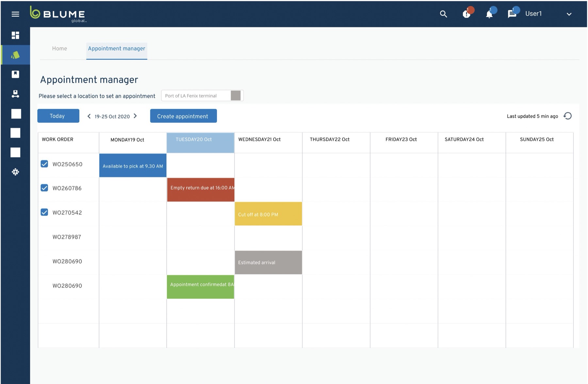Click work order WO270542 label
Screen dimensions: 588x384
coord(67,213)
